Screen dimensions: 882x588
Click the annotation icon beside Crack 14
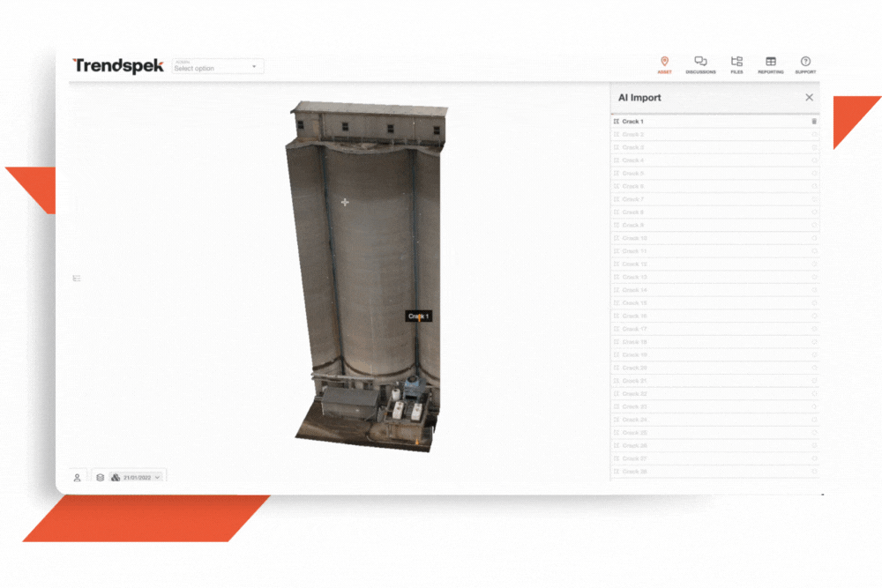tap(617, 289)
